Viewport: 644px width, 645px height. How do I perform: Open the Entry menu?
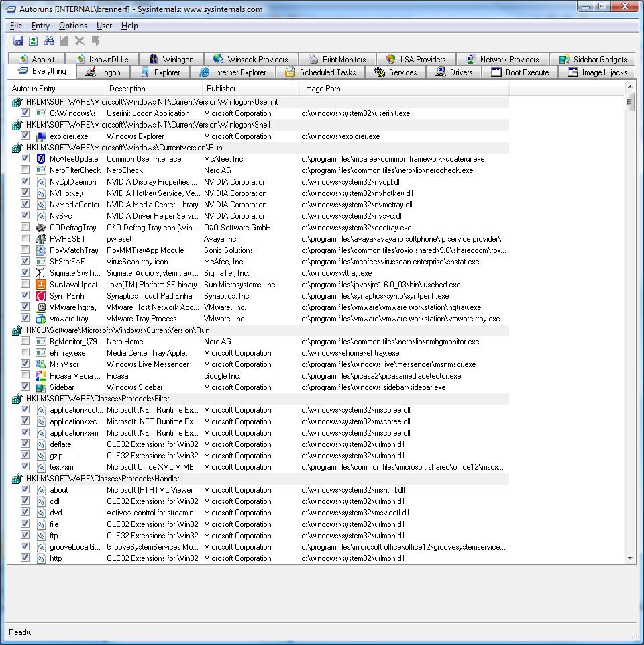[40, 26]
